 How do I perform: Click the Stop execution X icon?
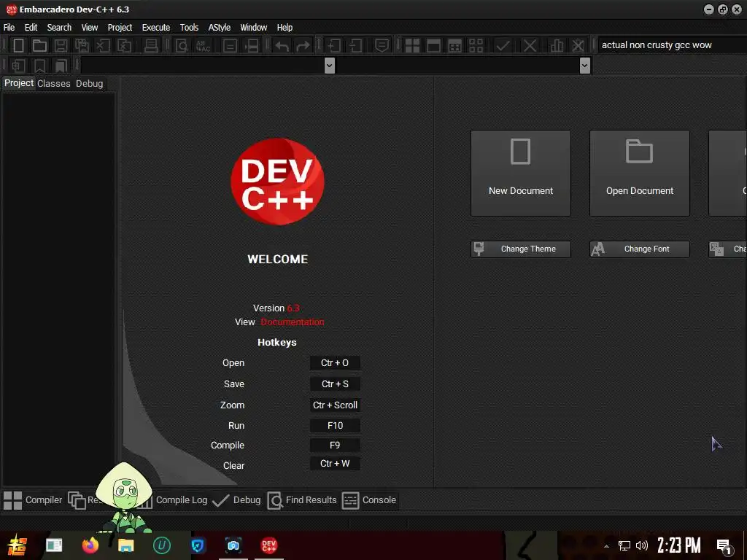click(x=530, y=46)
